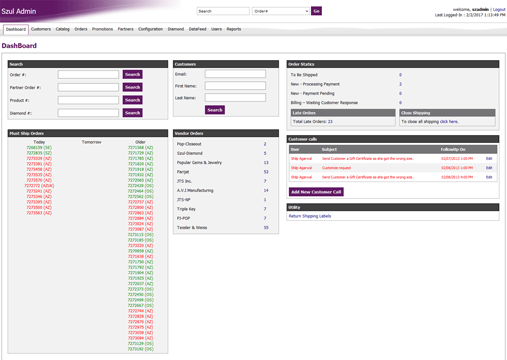The image size is (507, 360).
Task: Click the 'Customize request' subject text
Action: [336, 168]
